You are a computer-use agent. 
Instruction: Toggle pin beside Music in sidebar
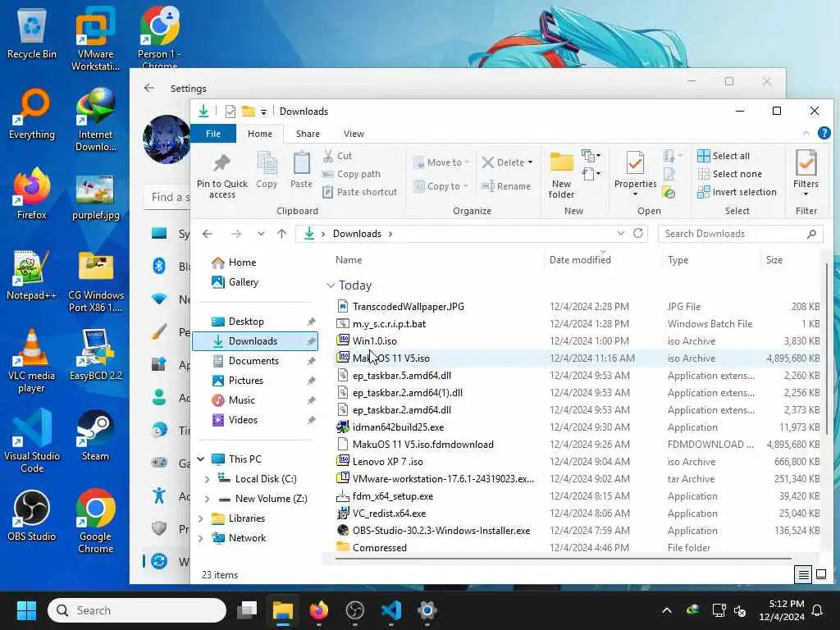click(311, 400)
